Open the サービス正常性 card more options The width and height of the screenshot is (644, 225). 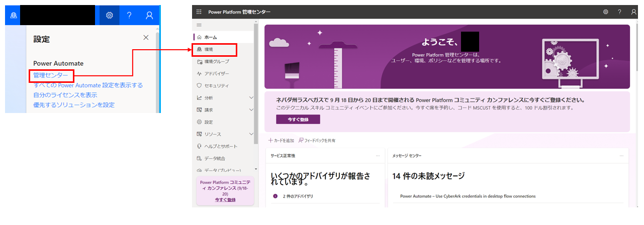(378, 156)
